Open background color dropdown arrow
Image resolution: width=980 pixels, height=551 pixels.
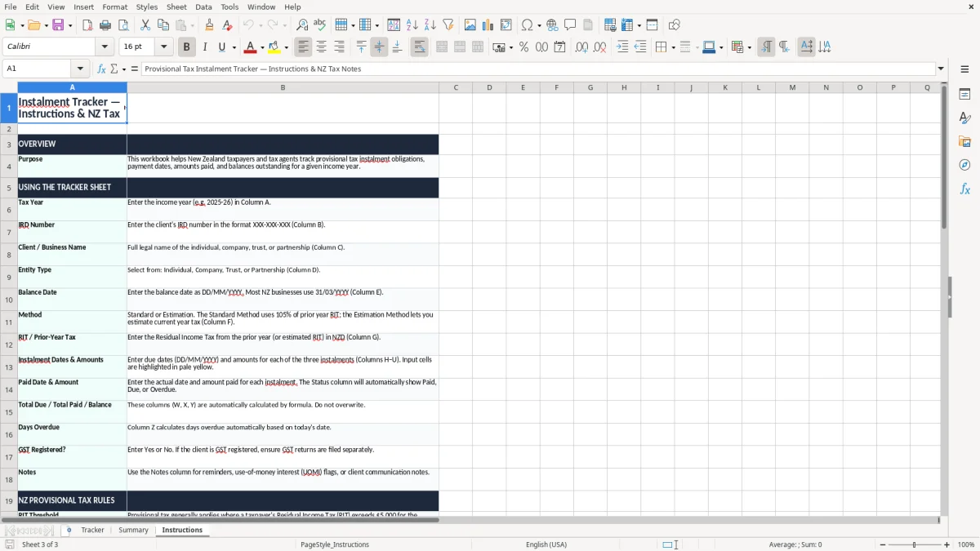click(x=286, y=47)
